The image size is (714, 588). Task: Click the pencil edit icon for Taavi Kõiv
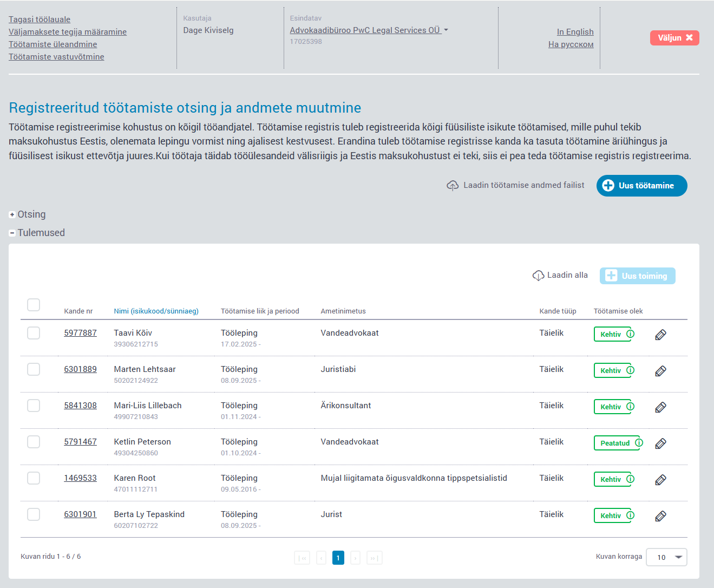tap(660, 335)
